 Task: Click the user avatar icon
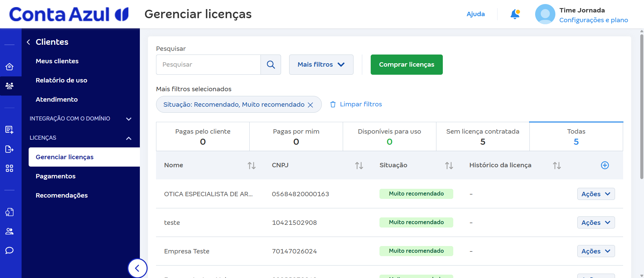(545, 14)
